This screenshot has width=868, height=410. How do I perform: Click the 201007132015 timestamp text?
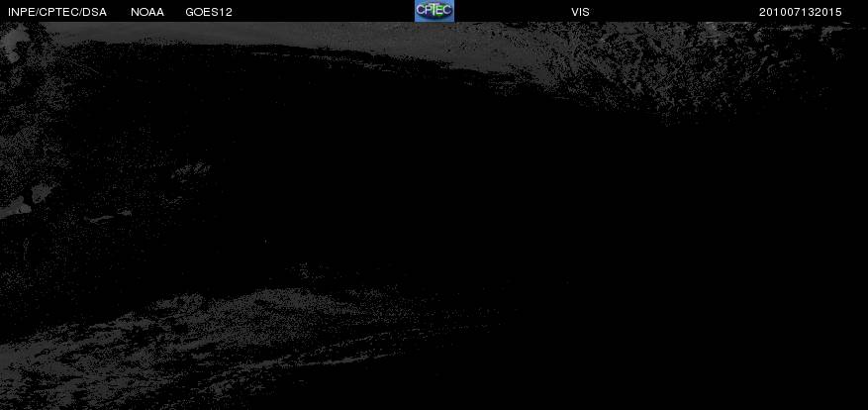coord(800,12)
